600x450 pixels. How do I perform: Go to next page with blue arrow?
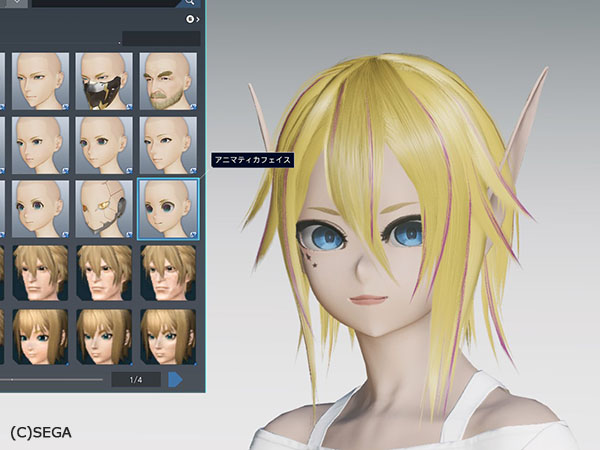coord(175,380)
